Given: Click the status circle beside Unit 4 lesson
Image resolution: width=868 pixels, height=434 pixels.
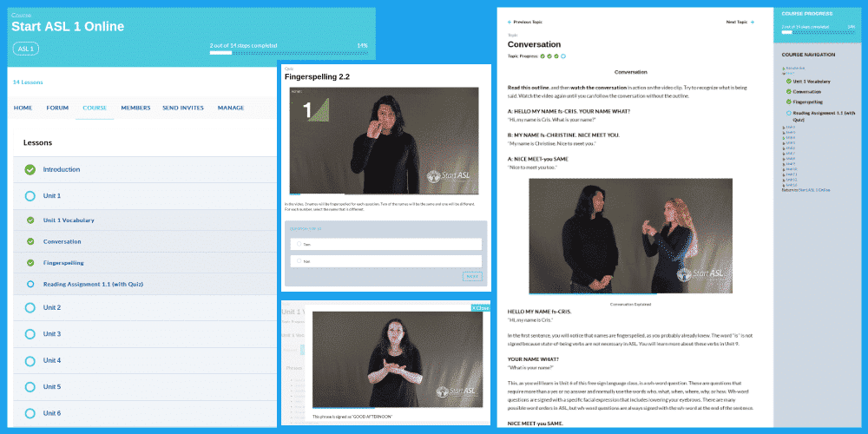Looking at the screenshot, I should 30,360.
